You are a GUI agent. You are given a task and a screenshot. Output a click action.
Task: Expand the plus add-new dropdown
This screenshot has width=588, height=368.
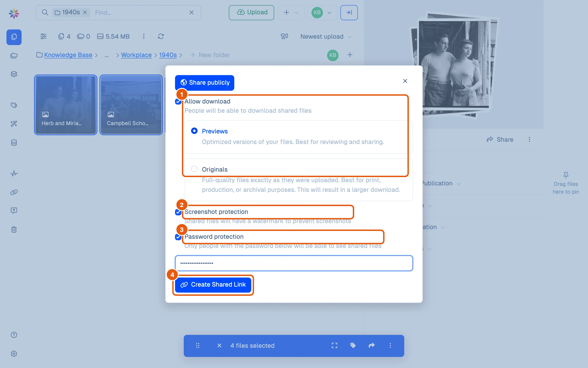click(291, 12)
